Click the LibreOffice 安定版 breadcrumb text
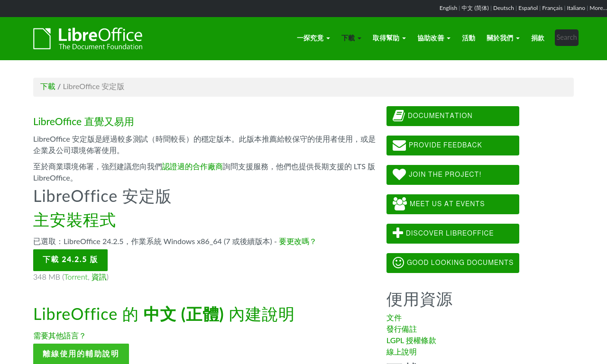 tap(93, 87)
